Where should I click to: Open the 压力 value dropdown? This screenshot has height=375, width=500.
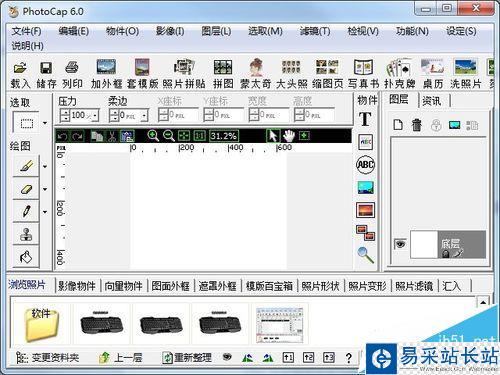point(96,116)
